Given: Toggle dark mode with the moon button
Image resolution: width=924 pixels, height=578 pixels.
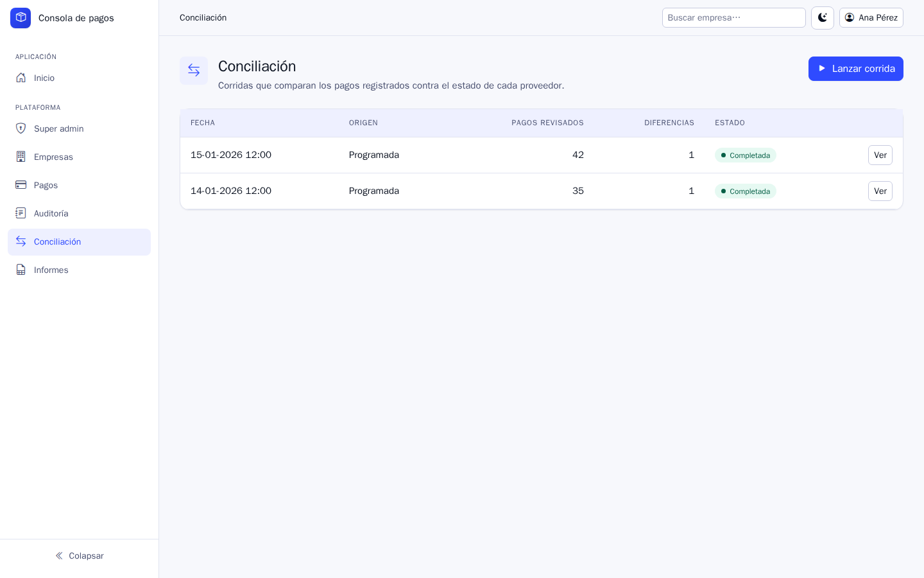Looking at the screenshot, I should (x=823, y=18).
